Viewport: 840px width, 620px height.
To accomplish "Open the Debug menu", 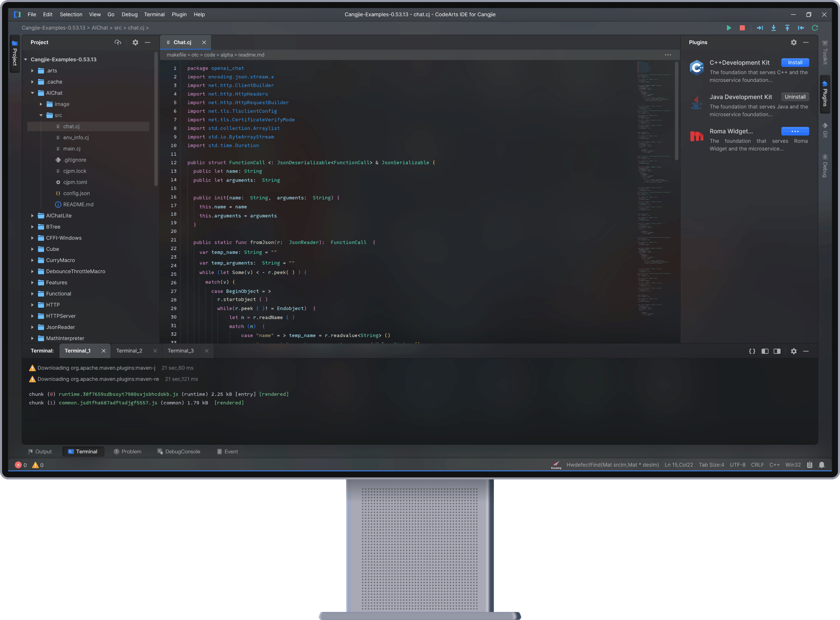I will pos(130,14).
